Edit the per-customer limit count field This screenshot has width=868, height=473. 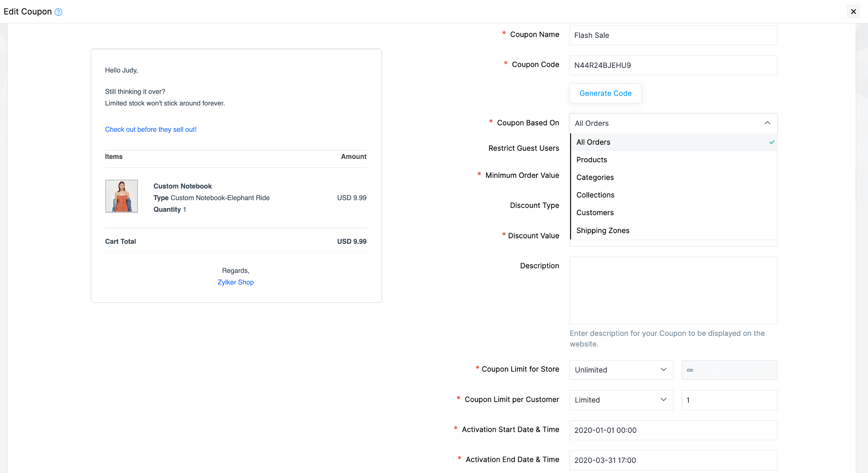pyautogui.click(x=729, y=400)
